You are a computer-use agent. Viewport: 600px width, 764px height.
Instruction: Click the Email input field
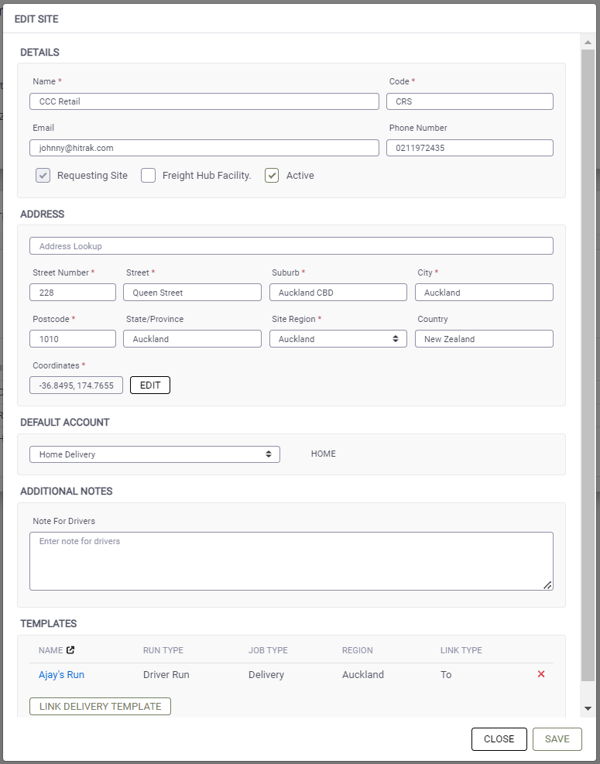tap(204, 148)
